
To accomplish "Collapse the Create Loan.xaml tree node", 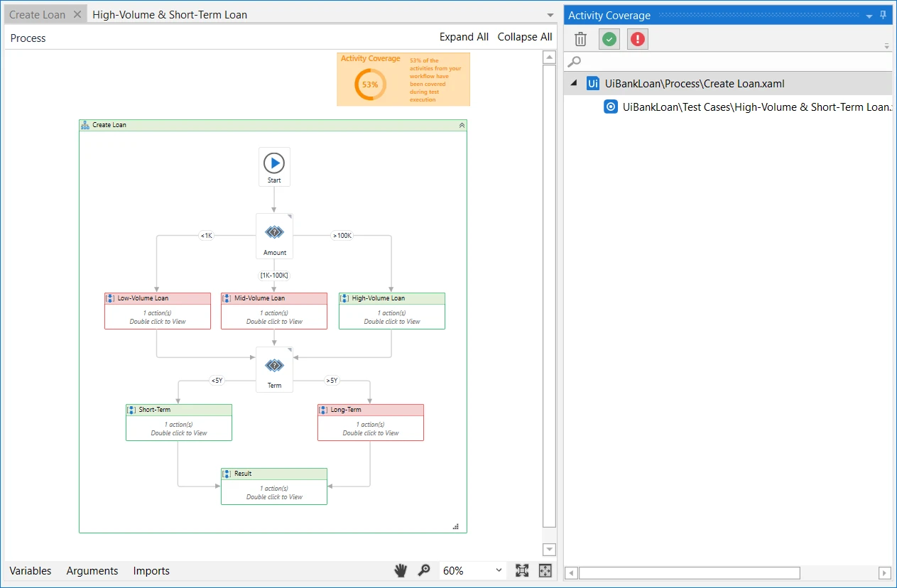I will [574, 84].
